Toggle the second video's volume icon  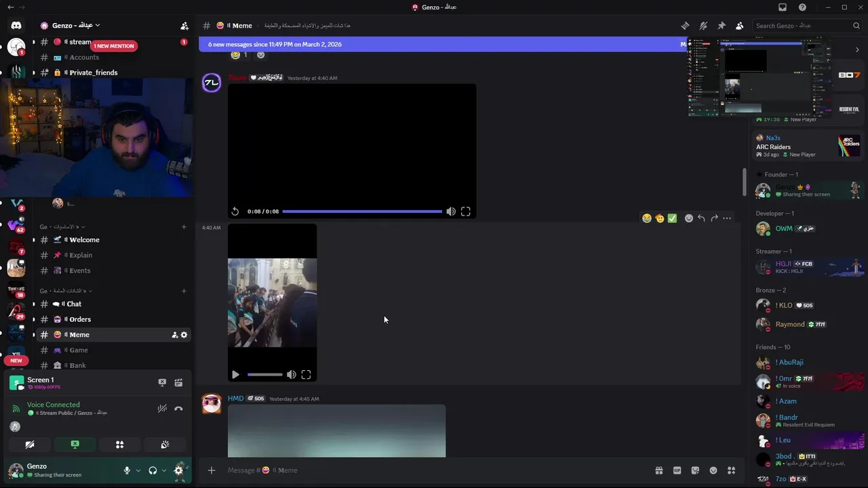291,374
